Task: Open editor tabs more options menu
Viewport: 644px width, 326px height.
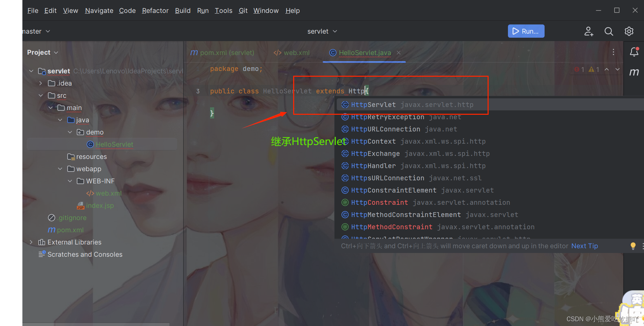Action: [613, 52]
